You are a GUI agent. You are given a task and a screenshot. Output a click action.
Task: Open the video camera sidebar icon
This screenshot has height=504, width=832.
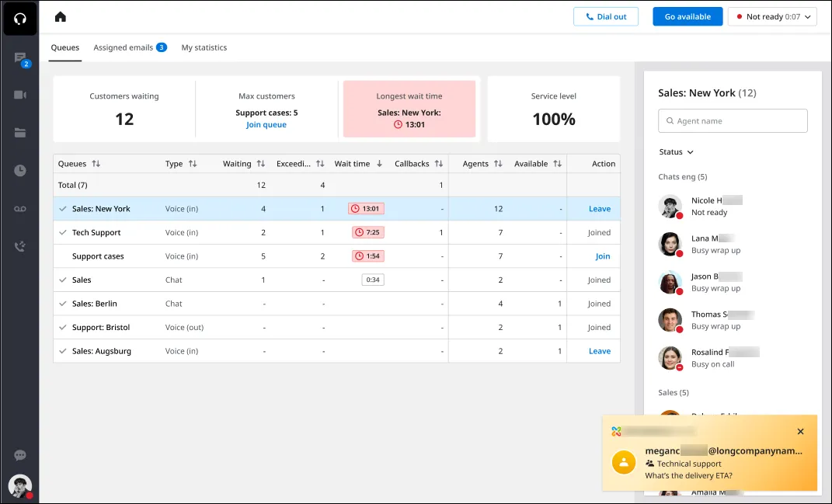(20, 95)
